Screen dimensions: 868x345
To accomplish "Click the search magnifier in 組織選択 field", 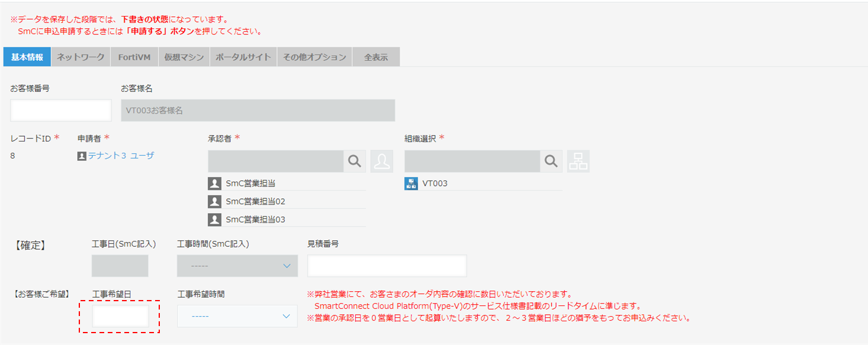I will tap(551, 161).
